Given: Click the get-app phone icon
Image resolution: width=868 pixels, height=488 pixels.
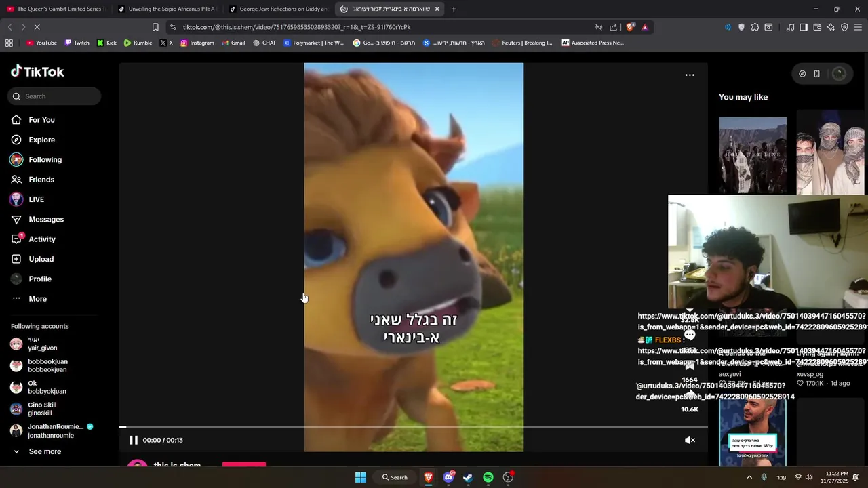Looking at the screenshot, I should pyautogui.click(x=816, y=74).
